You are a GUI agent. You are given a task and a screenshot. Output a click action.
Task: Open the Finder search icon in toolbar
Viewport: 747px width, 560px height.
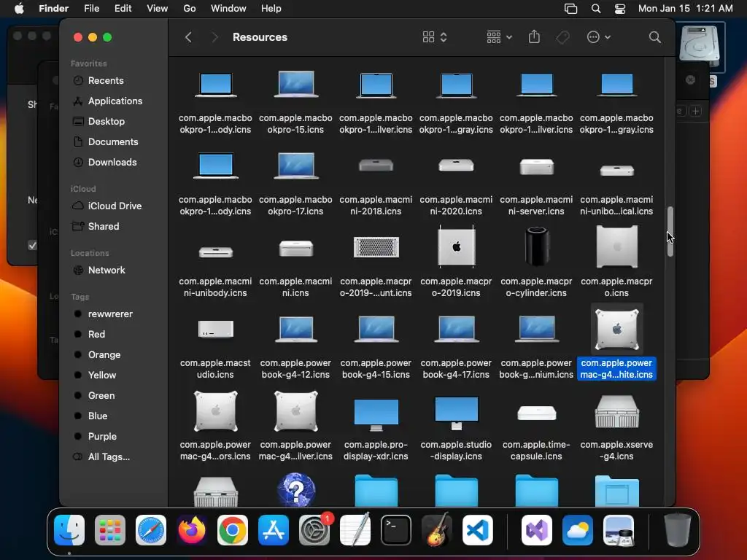654,37
